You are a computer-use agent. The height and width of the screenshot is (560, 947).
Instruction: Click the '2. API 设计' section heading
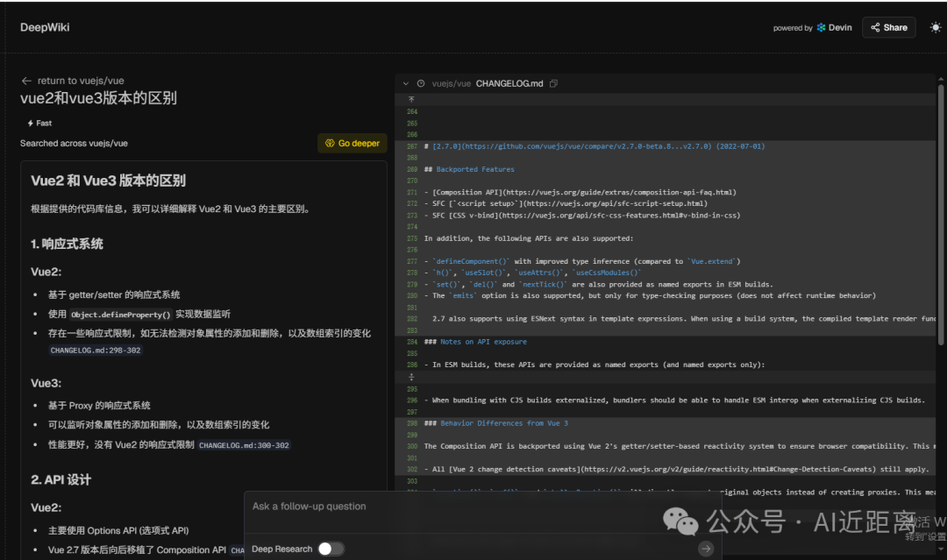click(x=61, y=480)
